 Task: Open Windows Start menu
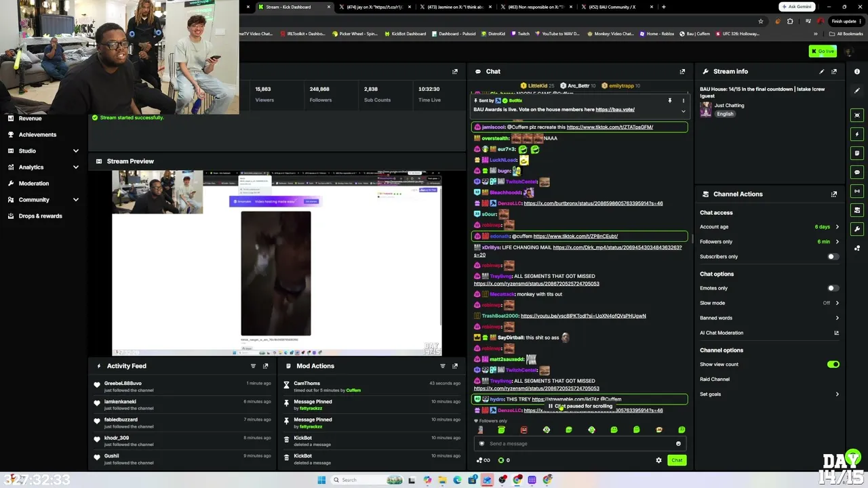(x=321, y=480)
